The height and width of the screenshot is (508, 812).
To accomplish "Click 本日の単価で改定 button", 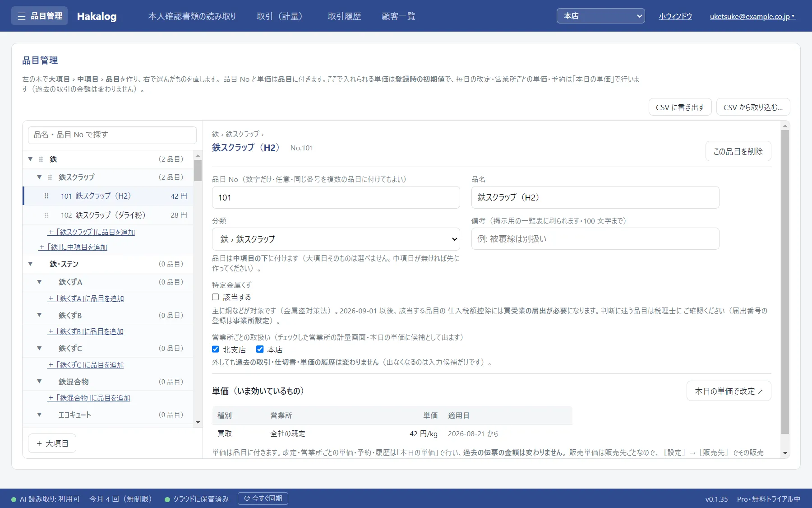I will 729,391.
